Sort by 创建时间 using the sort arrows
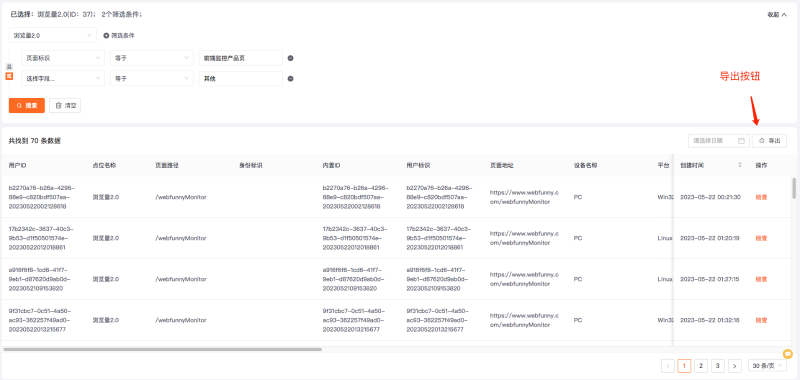 click(740, 165)
